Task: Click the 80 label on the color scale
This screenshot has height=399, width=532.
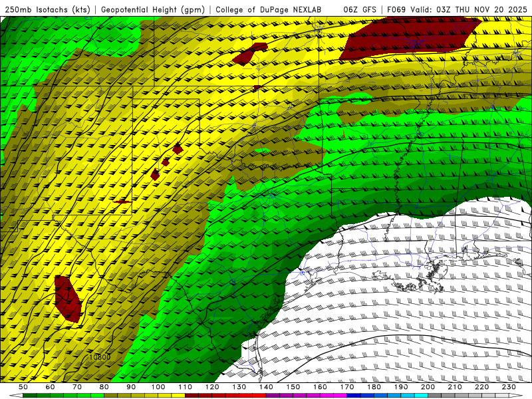Action: pos(104,387)
